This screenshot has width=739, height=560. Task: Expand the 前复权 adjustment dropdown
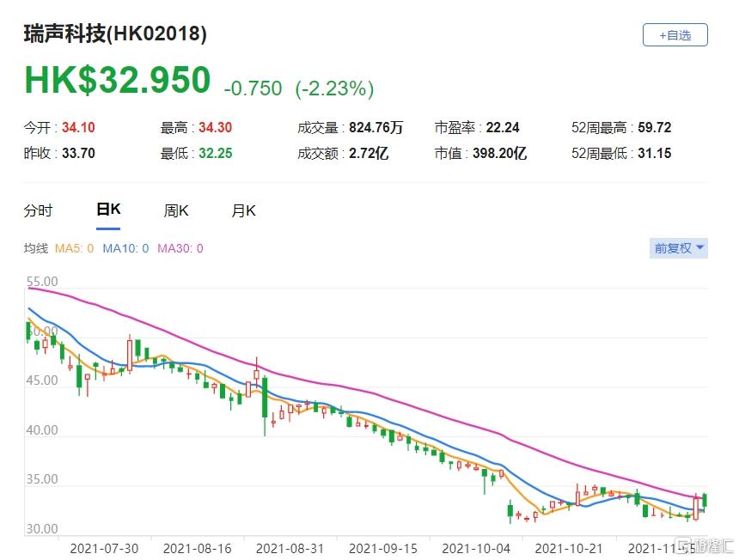coord(679,248)
